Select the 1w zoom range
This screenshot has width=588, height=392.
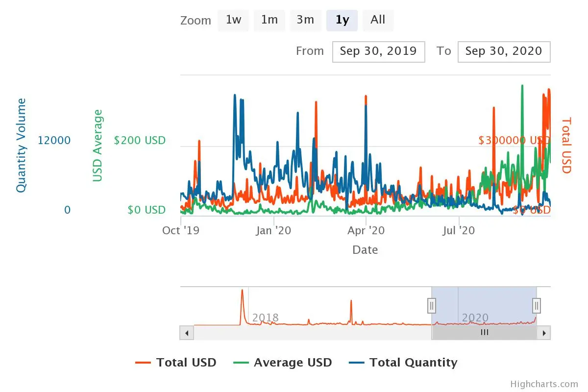pos(233,20)
